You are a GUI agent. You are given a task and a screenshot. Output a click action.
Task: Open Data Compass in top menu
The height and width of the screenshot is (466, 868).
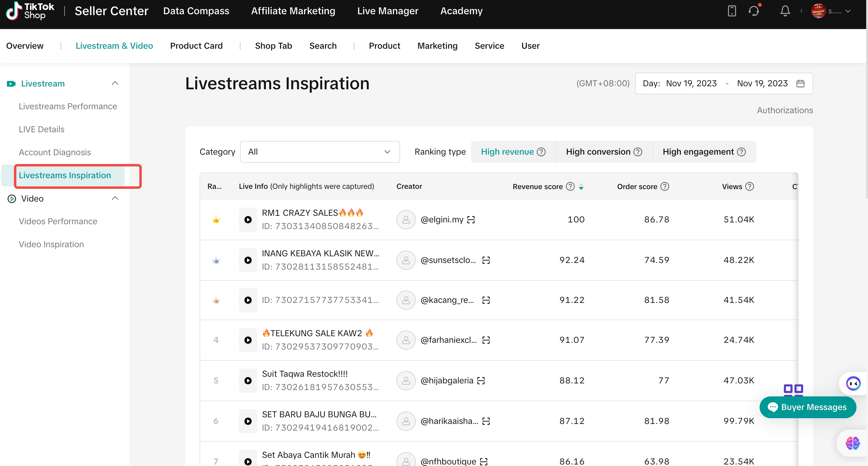point(196,11)
